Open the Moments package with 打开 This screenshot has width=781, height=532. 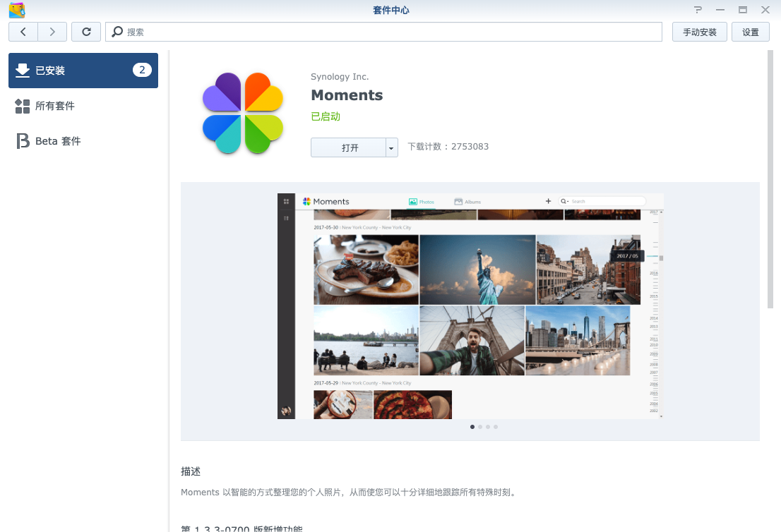[349, 147]
